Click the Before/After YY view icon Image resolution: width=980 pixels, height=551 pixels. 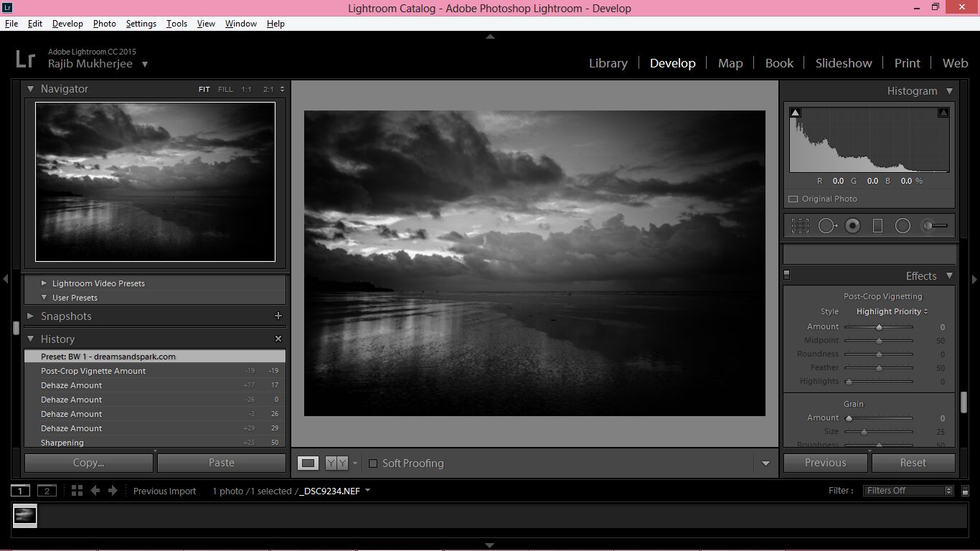pyautogui.click(x=336, y=463)
